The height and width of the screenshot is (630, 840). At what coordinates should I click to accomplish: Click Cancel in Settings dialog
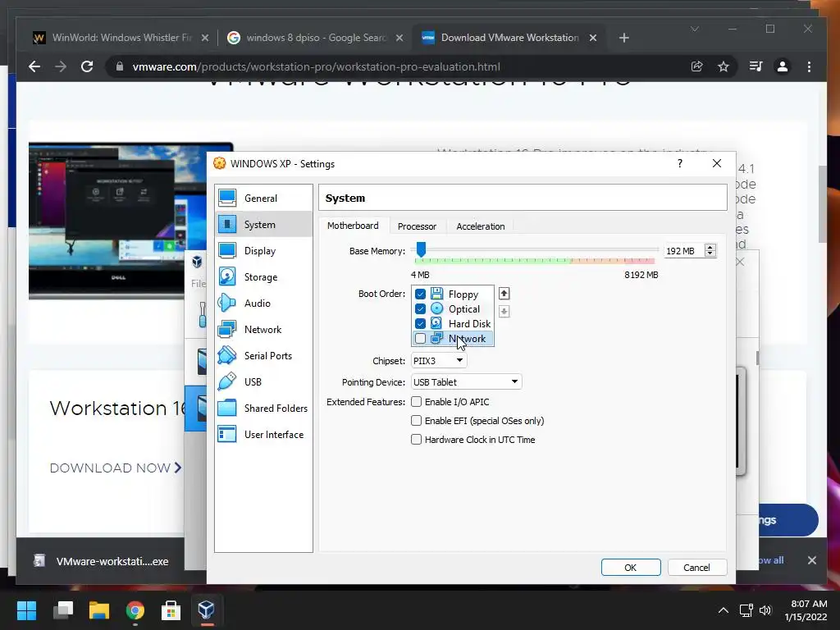696,568
